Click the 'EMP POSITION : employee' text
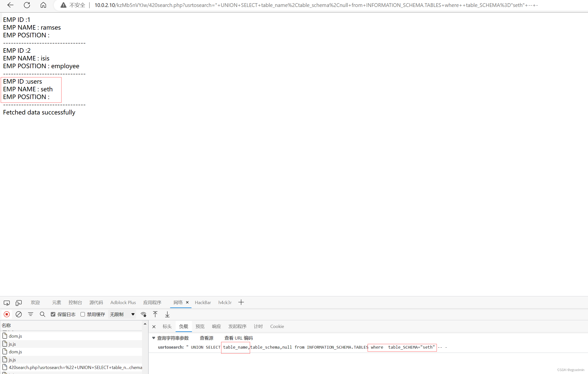The width and height of the screenshot is (588, 374). tap(41, 66)
